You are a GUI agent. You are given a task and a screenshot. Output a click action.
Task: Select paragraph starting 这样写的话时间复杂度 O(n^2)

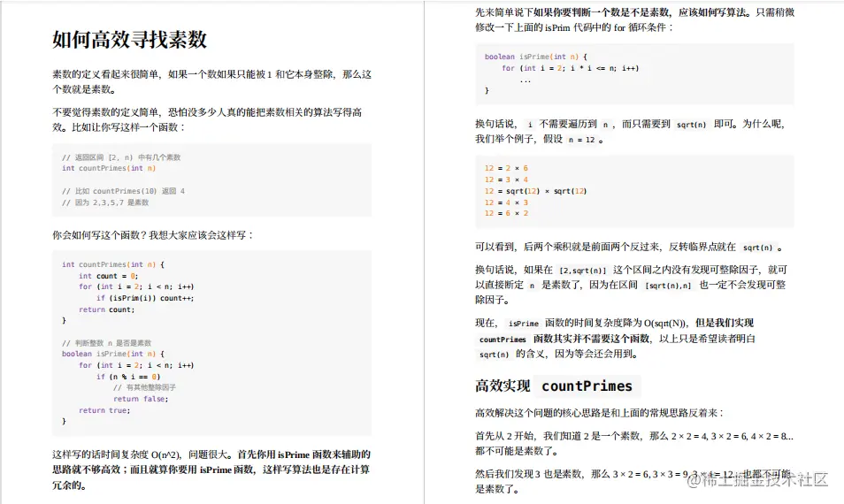click(x=211, y=470)
